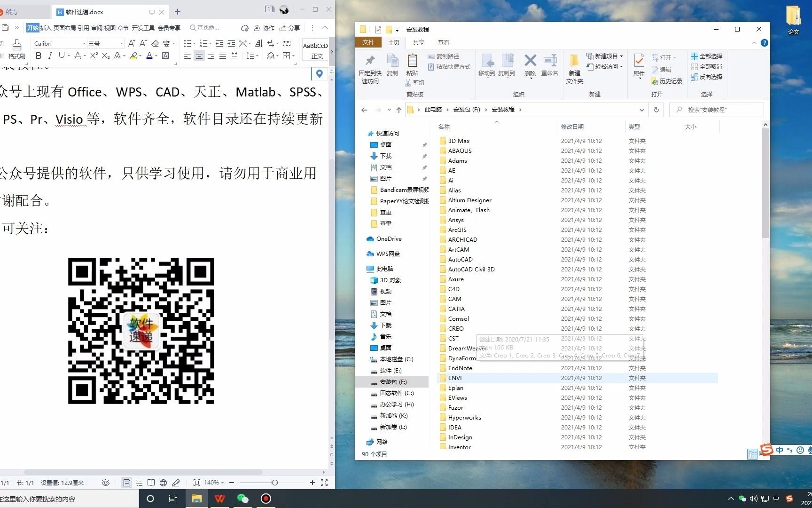Screen dimensions: 812x508
Task: Click the Explorer search box 搜索安装教程
Action: click(x=716, y=110)
